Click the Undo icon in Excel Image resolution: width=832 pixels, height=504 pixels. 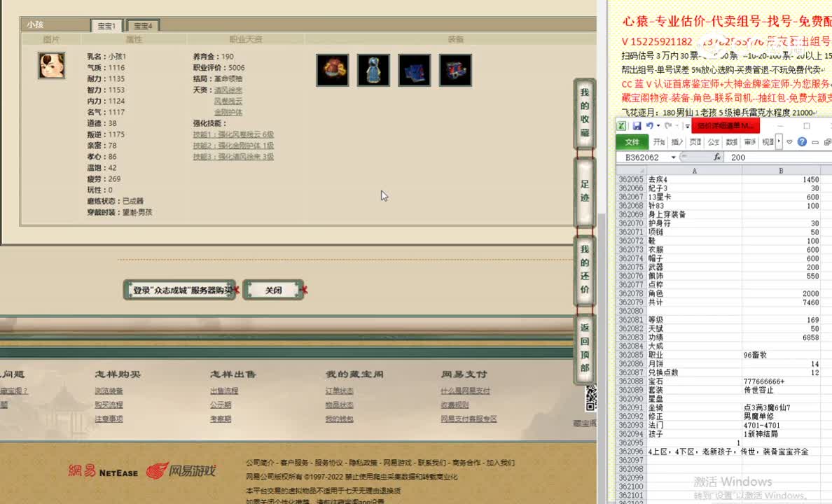tap(651, 125)
